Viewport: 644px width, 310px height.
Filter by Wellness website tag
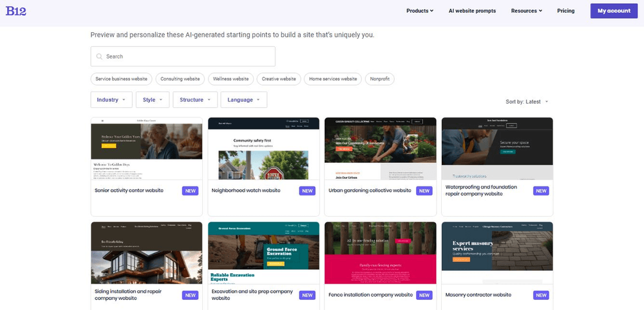(231, 79)
